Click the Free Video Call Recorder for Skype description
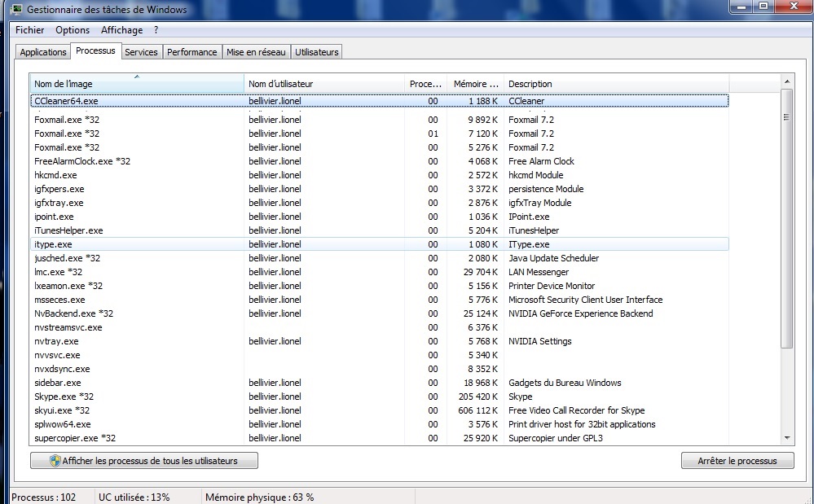 [x=576, y=410]
